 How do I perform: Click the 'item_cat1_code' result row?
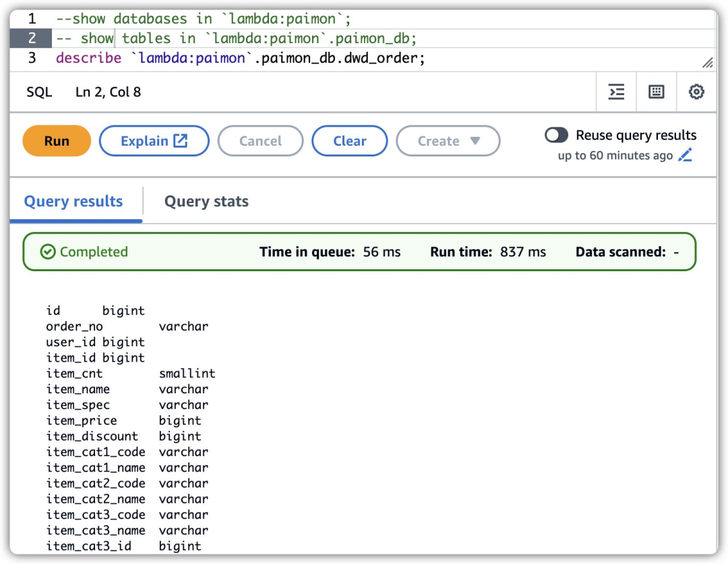pos(127,452)
